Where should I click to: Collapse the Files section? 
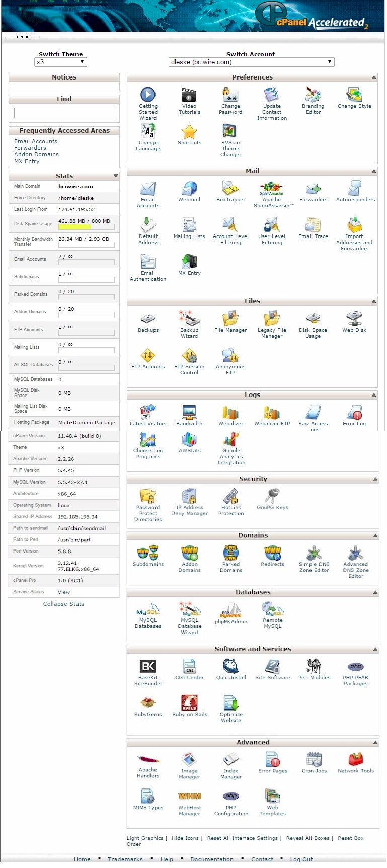[x=374, y=301]
